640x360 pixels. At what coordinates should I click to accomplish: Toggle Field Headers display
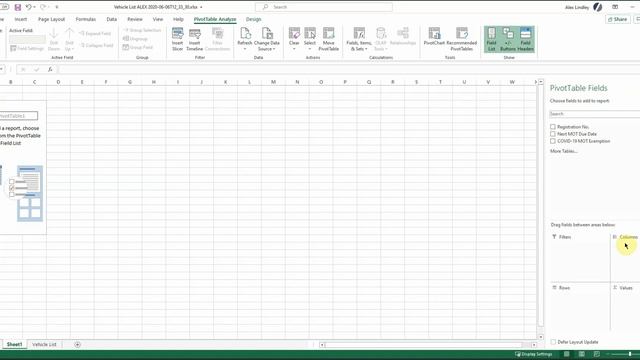[525, 39]
